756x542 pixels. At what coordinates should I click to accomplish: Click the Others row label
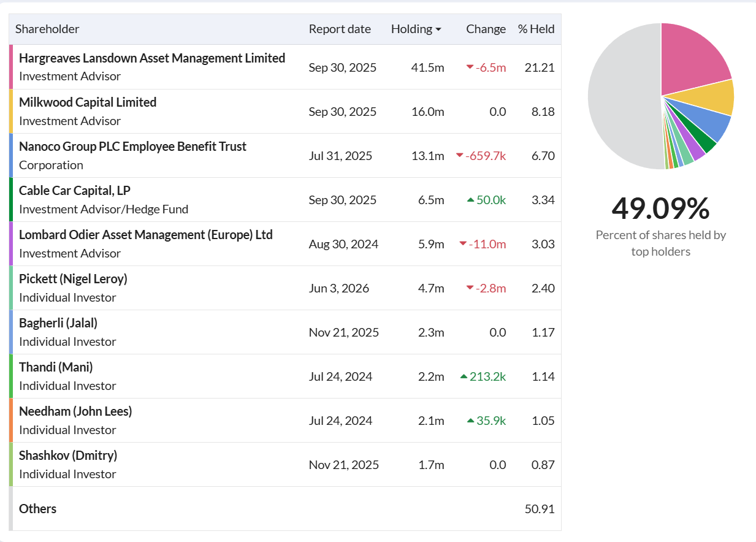pos(37,509)
